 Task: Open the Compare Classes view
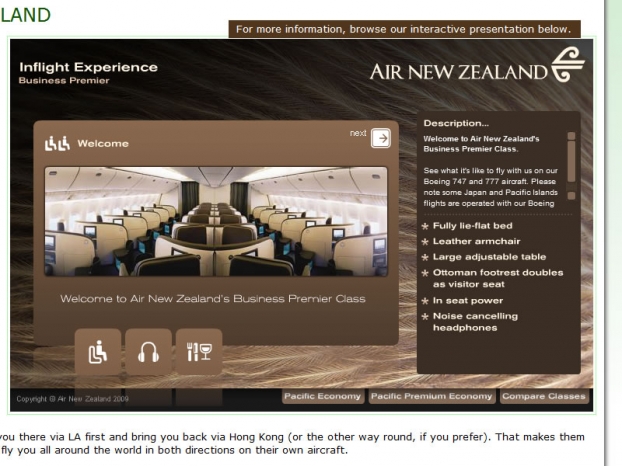[x=544, y=396]
